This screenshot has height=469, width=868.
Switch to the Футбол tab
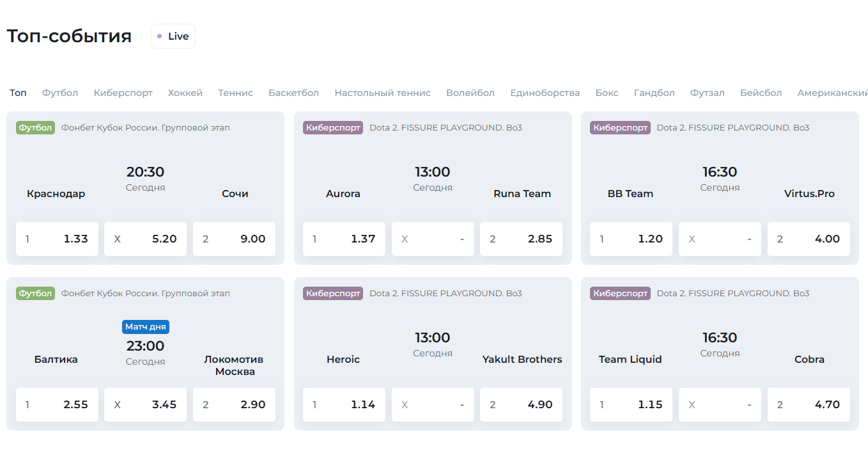coord(60,93)
